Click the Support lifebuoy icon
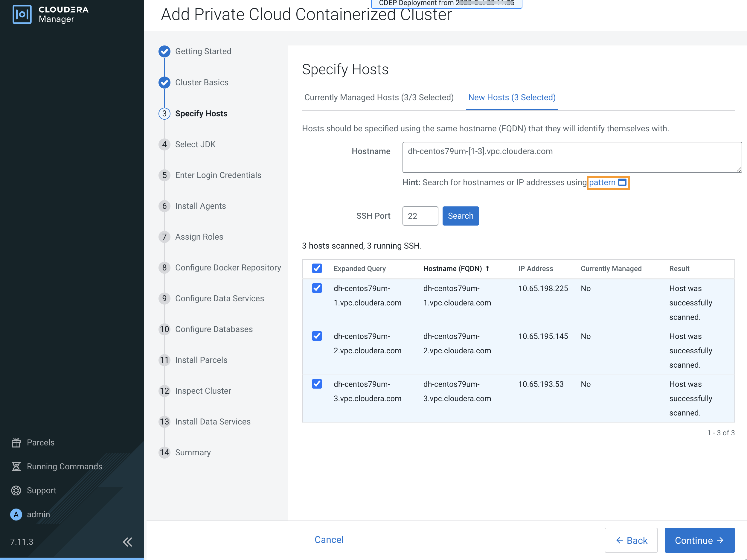Viewport: 747px width, 560px height. tap(16, 490)
